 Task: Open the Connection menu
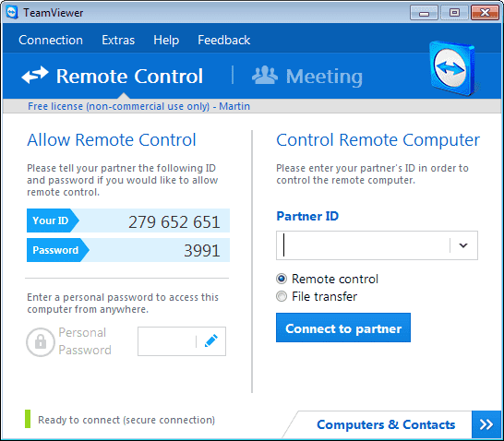point(51,41)
